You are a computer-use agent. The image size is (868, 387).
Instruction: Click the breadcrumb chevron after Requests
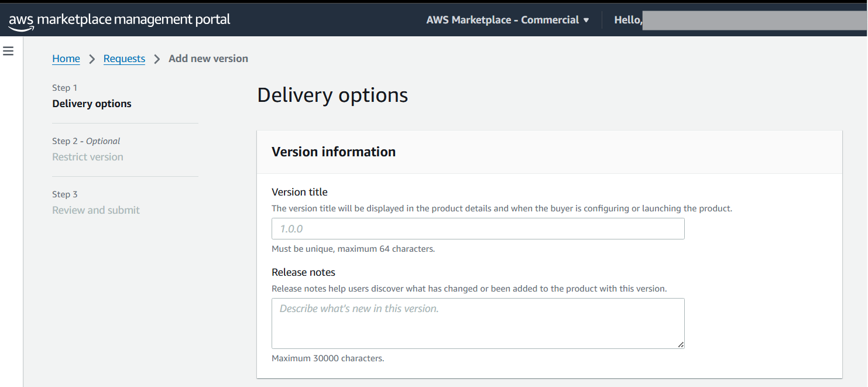point(157,59)
